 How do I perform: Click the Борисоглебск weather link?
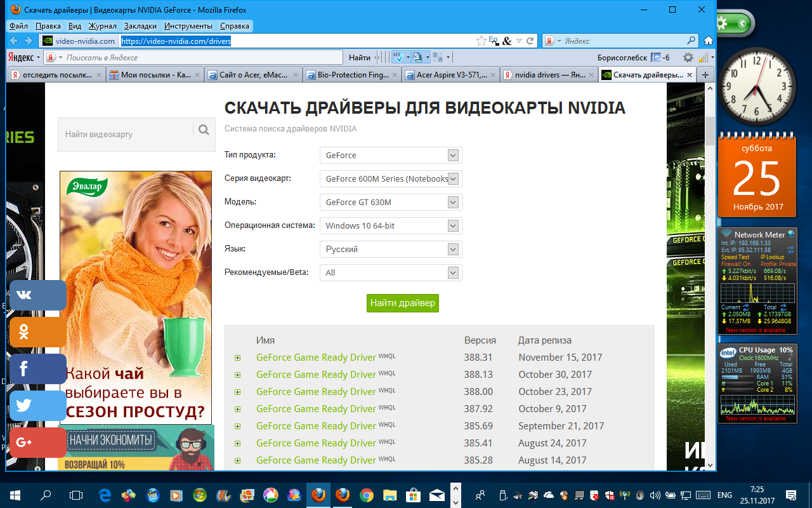[x=622, y=57]
